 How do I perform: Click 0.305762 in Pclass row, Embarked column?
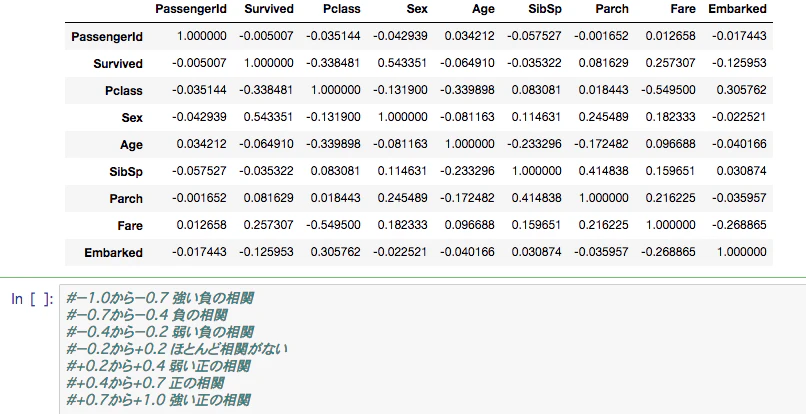click(741, 89)
